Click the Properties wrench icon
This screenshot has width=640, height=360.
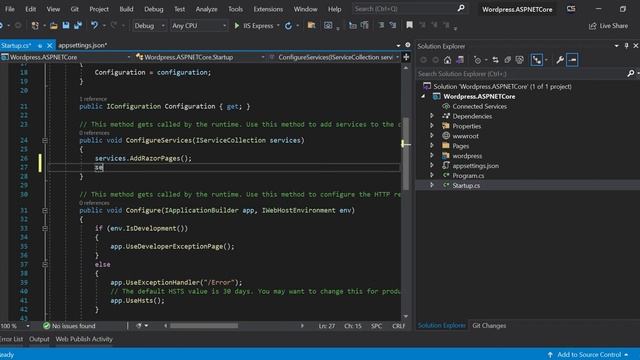[x=560, y=60]
